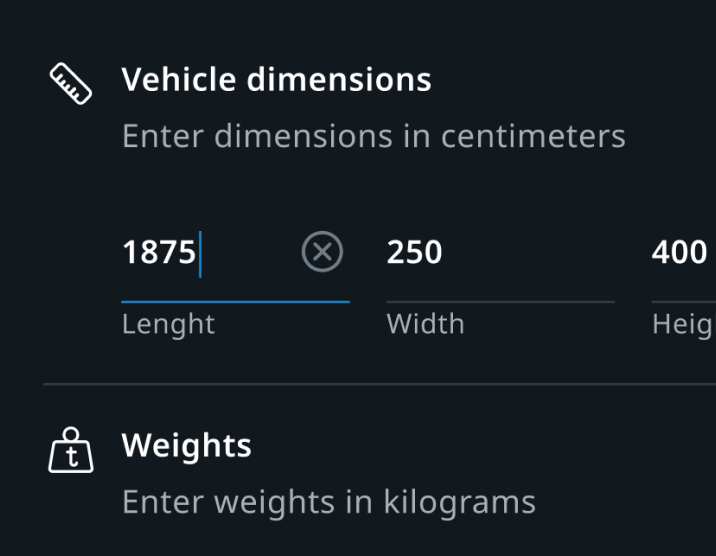Open the Weights section heading

point(186,445)
